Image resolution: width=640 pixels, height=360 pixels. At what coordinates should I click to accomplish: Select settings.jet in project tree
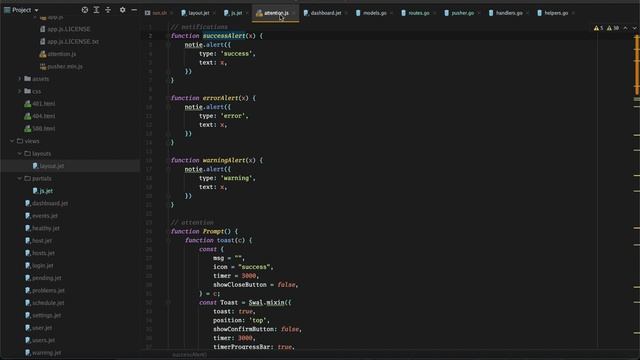[43, 316]
